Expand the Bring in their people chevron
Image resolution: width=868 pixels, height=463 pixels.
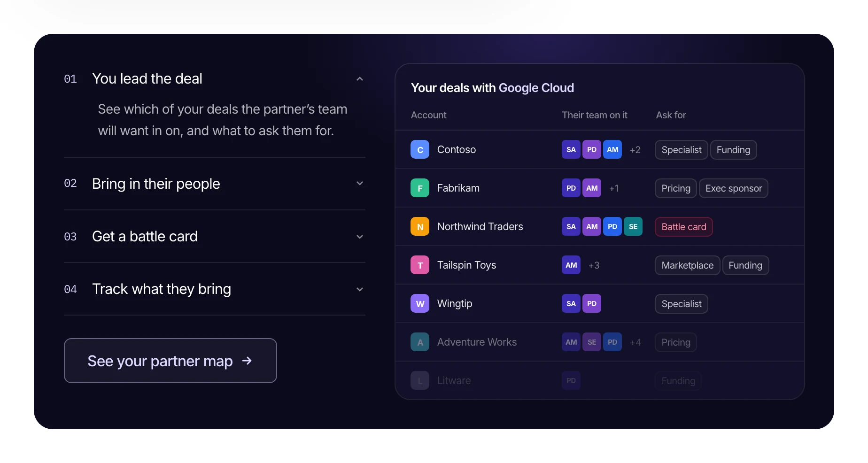pyautogui.click(x=360, y=184)
